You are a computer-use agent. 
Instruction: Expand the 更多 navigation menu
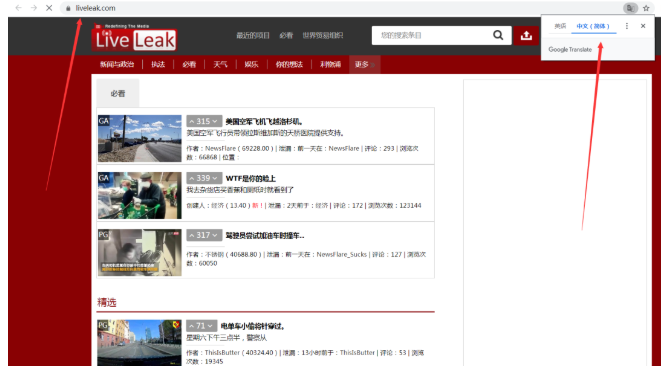[365, 64]
